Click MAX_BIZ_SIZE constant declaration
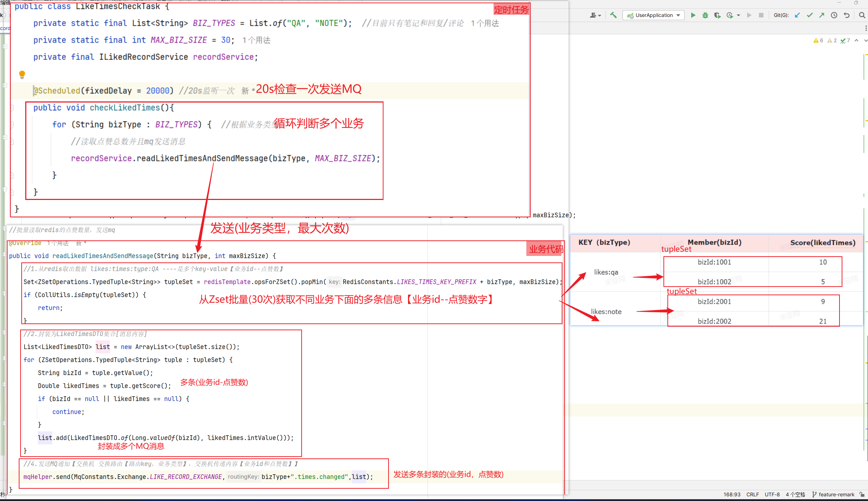The width and height of the screenshot is (868, 501). (x=179, y=40)
